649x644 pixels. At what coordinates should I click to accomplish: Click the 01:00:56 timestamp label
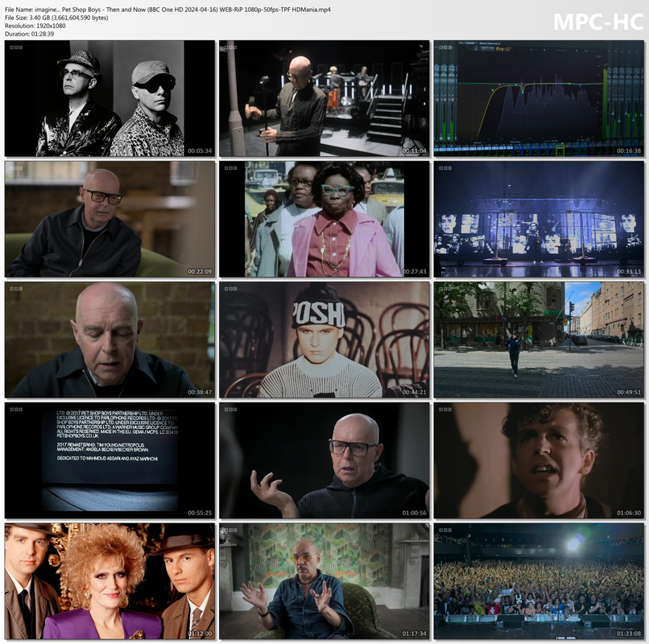pos(414,513)
